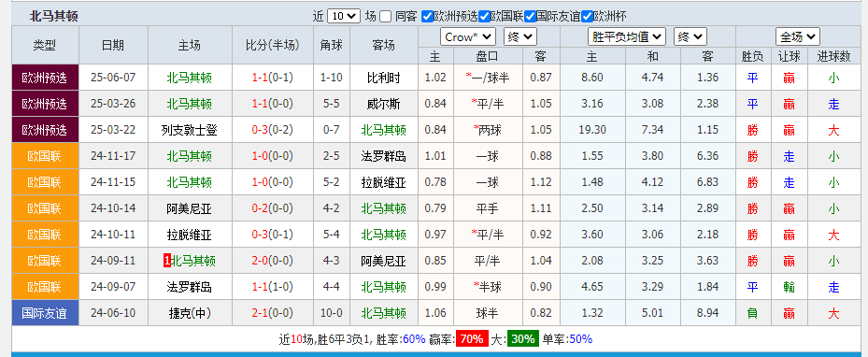This screenshot has height=357, width=868.
Task: Click 欧洲预选 tag in the 25-03-26 row
Action: [x=45, y=104]
